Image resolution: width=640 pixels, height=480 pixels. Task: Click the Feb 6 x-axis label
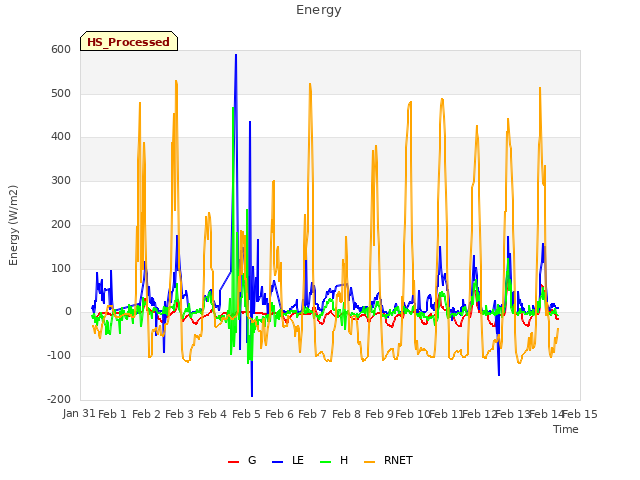pyautogui.click(x=279, y=414)
